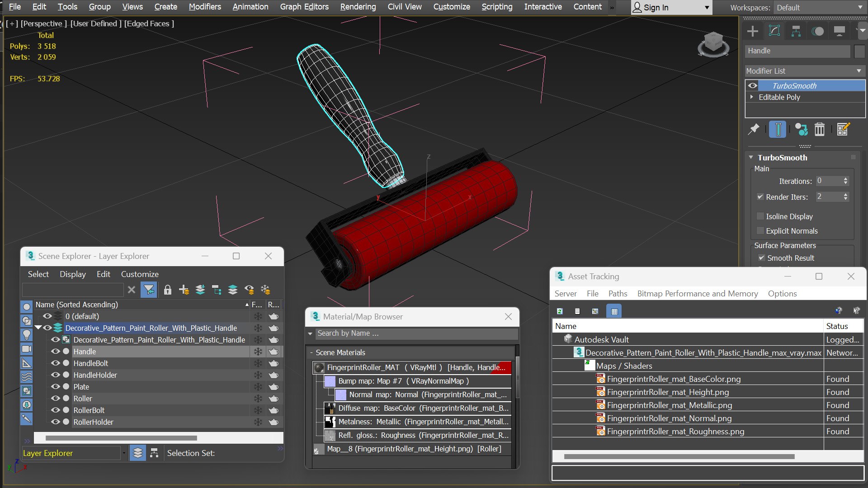Open the Motion command panel tab
Viewport: 868px width, 488px height.
[x=818, y=31]
